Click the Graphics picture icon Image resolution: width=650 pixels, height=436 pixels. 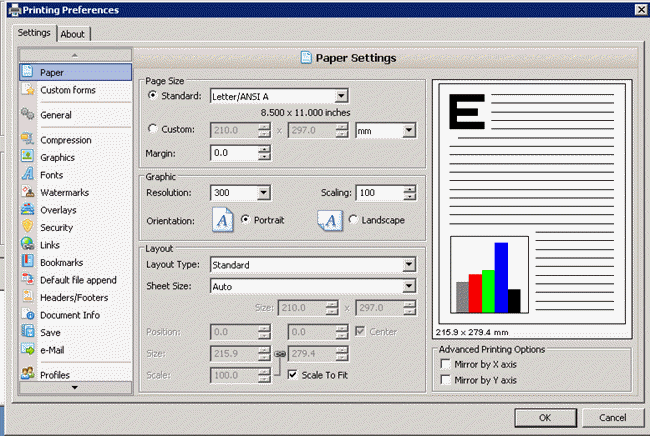pyautogui.click(x=27, y=156)
